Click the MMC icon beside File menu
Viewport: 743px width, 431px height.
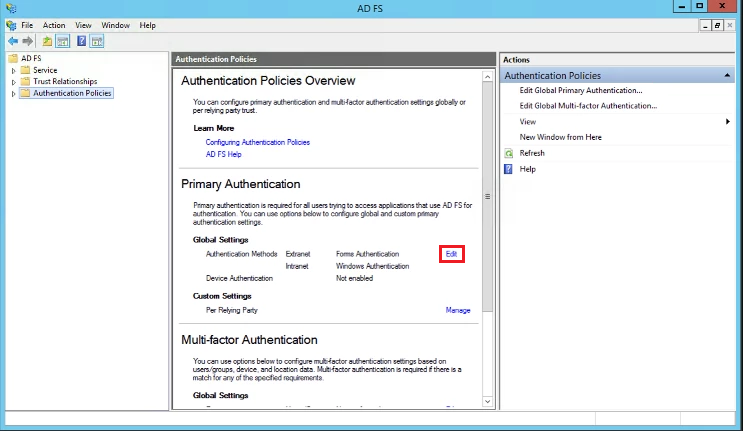click(11, 25)
